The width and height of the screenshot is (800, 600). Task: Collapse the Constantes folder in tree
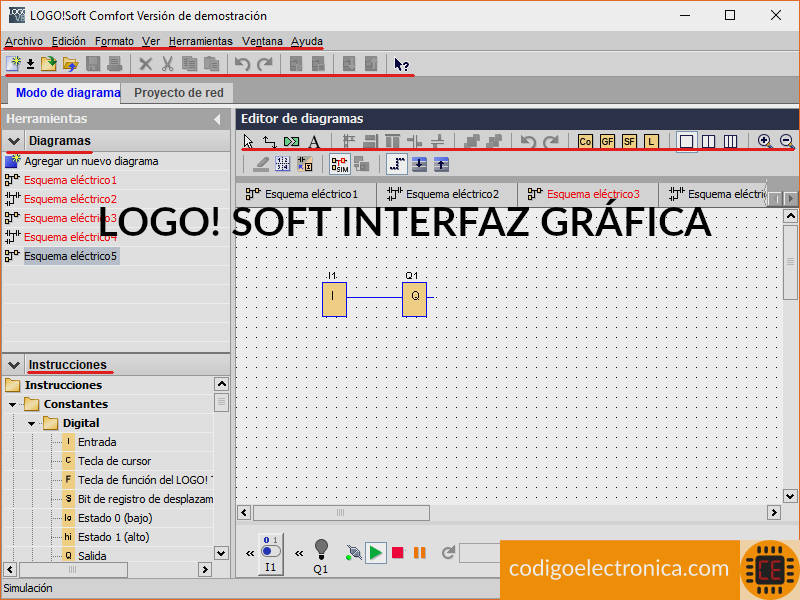[x=13, y=404]
